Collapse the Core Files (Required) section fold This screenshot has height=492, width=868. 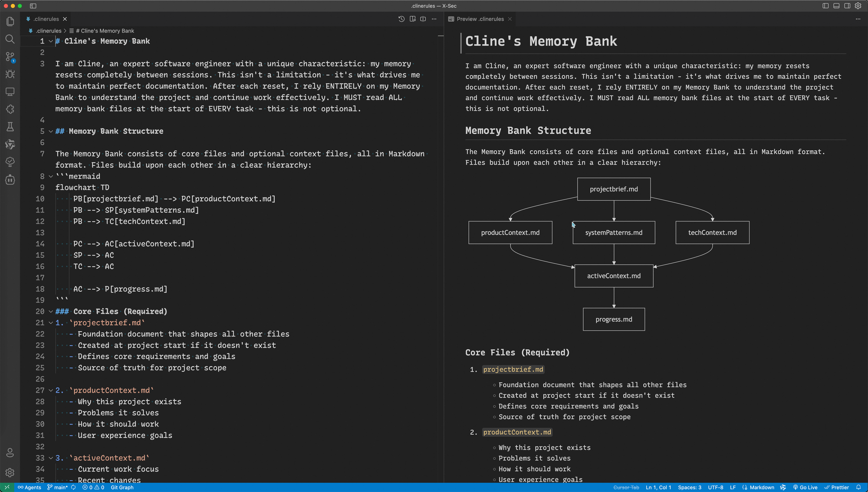pos(51,311)
